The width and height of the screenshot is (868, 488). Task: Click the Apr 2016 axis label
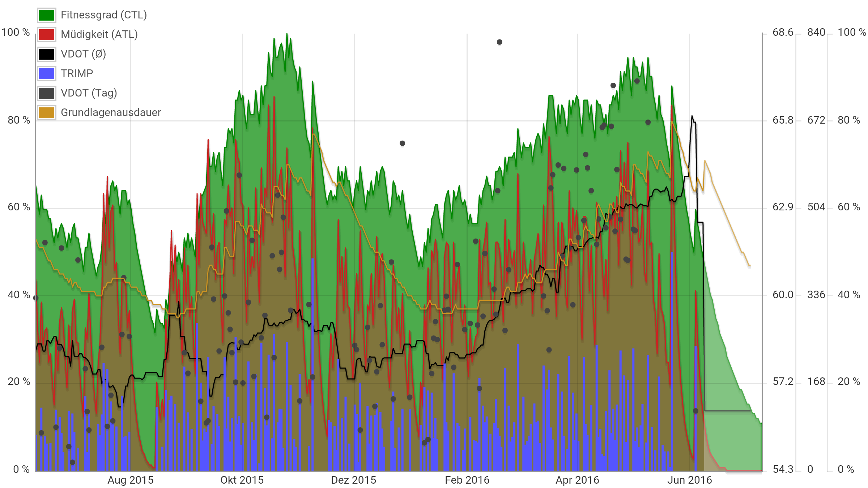(x=578, y=480)
